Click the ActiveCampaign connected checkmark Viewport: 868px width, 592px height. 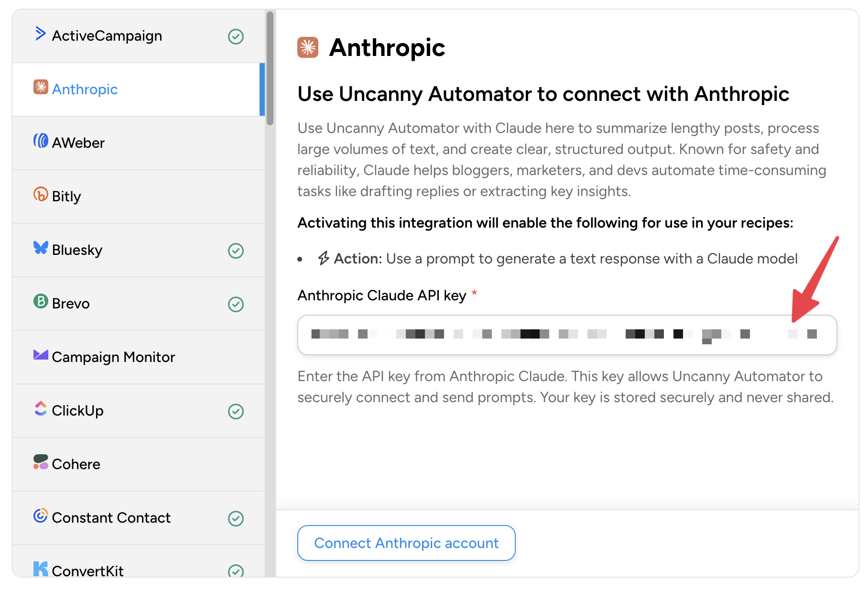236,37
